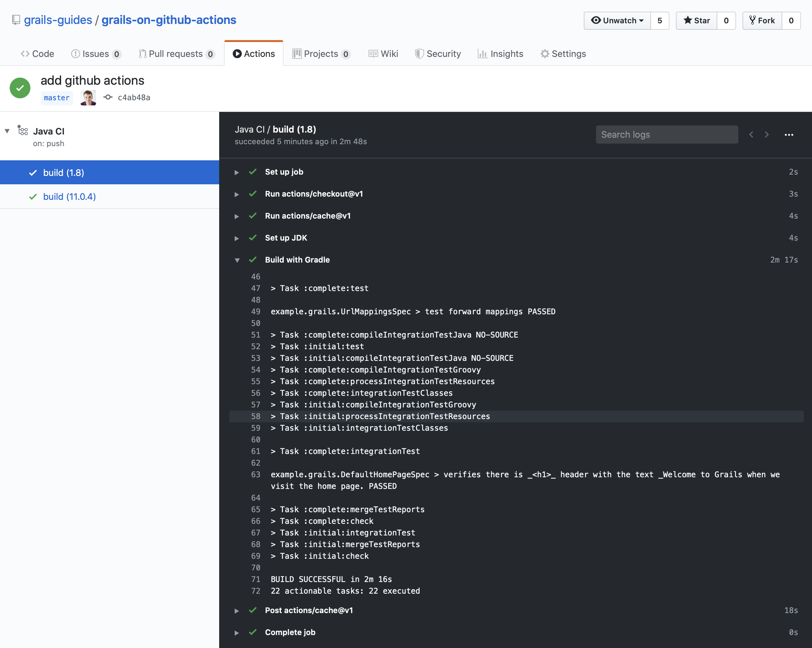This screenshot has height=648, width=812.
Task: Click the Set up job green checkmark
Action: click(253, 172)
